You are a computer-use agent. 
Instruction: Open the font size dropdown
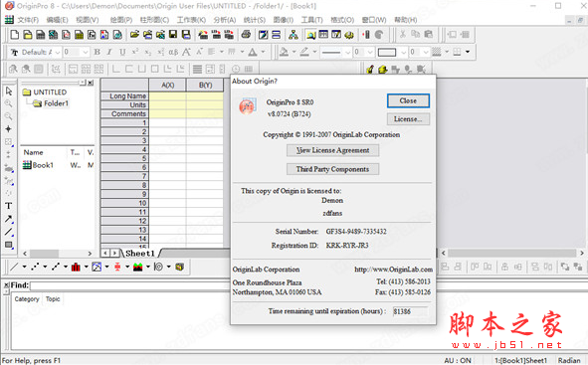click(86, 52)
